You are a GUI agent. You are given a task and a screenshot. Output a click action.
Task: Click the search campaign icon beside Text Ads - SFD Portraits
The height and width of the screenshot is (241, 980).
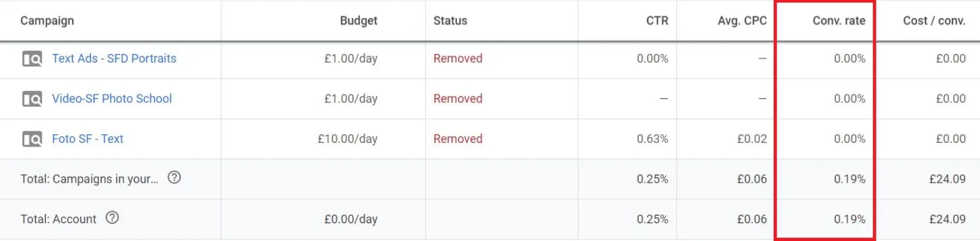32,59
